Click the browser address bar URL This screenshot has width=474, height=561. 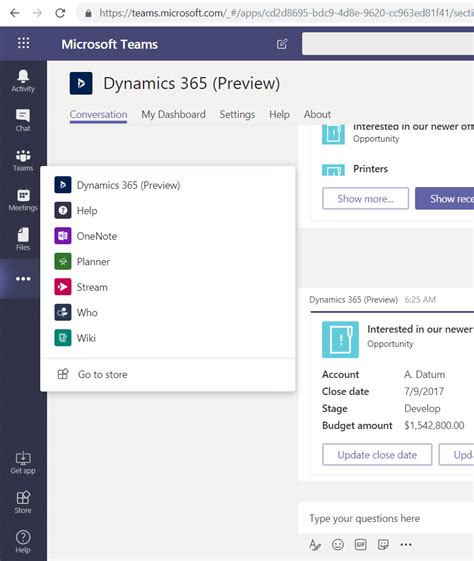coord(286,13)
